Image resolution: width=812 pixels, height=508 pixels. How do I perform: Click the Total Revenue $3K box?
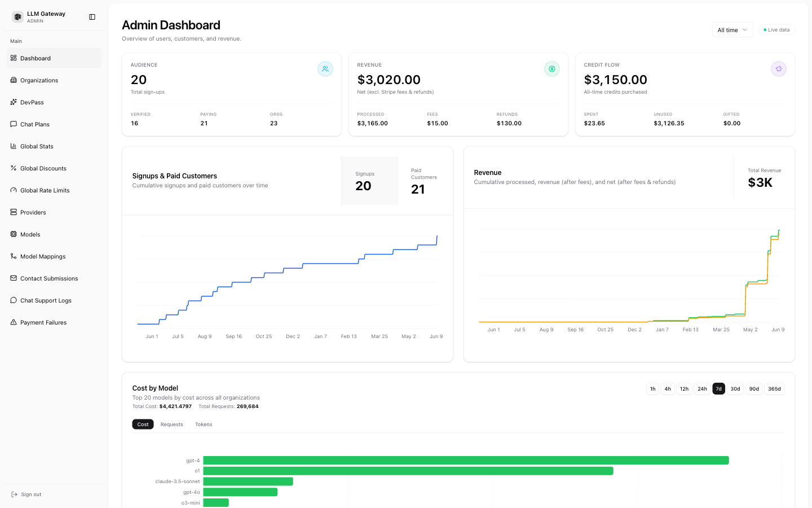[764, 178]
